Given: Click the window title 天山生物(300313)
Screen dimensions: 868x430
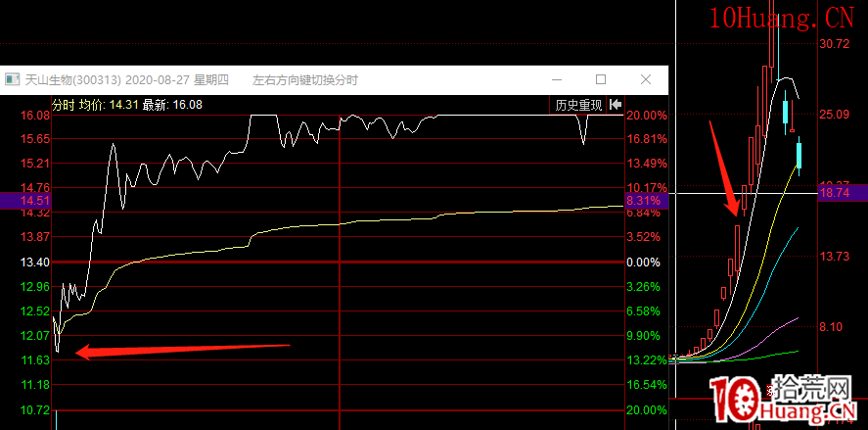Looking at the screenshot, I should click(73, 79).
